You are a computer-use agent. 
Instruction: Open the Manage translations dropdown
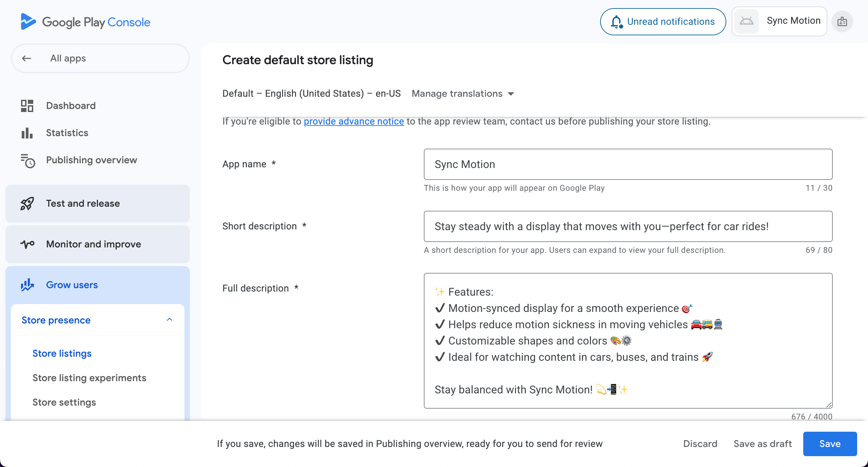pyautogui.click(x=463, y=94)
